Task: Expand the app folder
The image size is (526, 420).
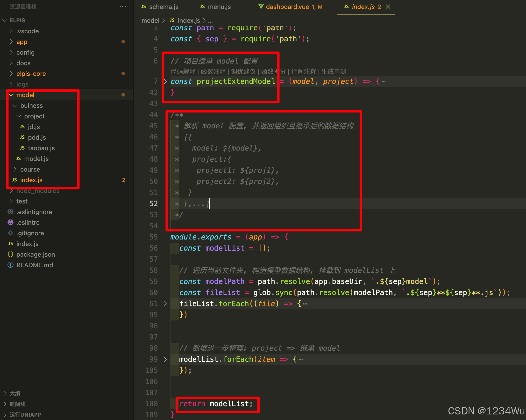Action: point(11,42)
